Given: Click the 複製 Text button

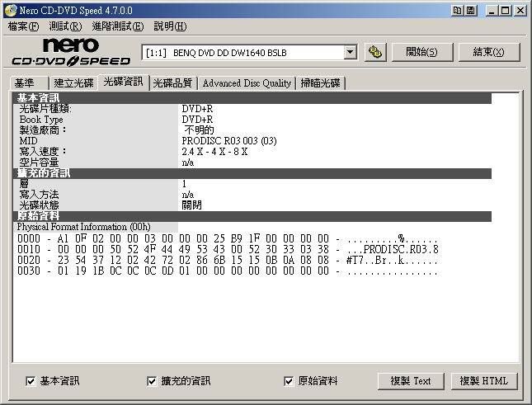Looking at the screenshot, I should pos(411,381).
